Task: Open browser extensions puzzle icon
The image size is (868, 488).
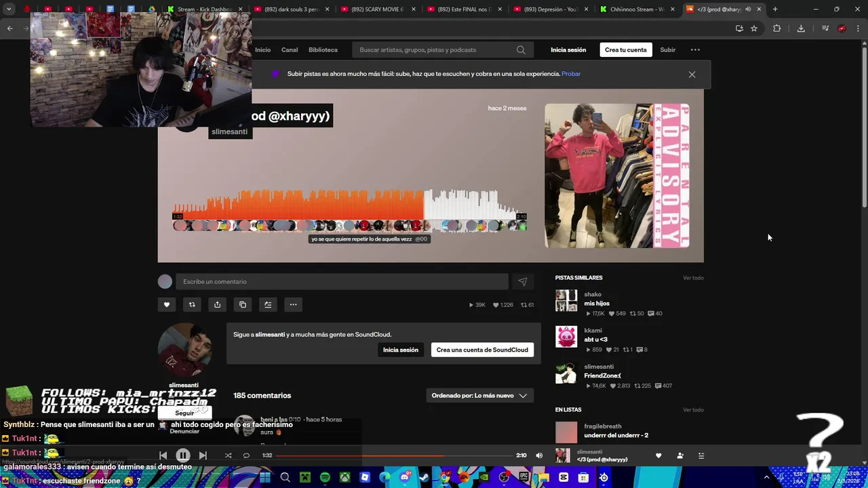Action: click(777, 28)
